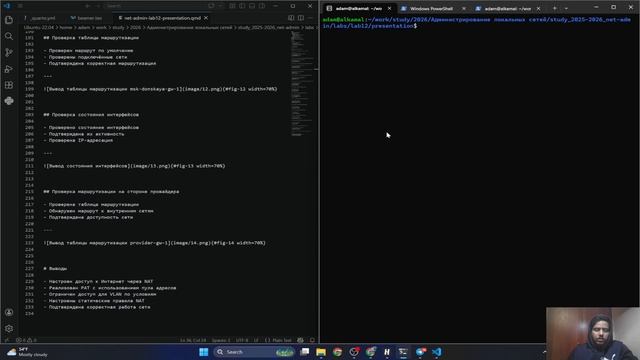The height and width of the screenshot is (360, 640).
Task: Click the 'home' breadcrumb segment
Action: (66, 27)
